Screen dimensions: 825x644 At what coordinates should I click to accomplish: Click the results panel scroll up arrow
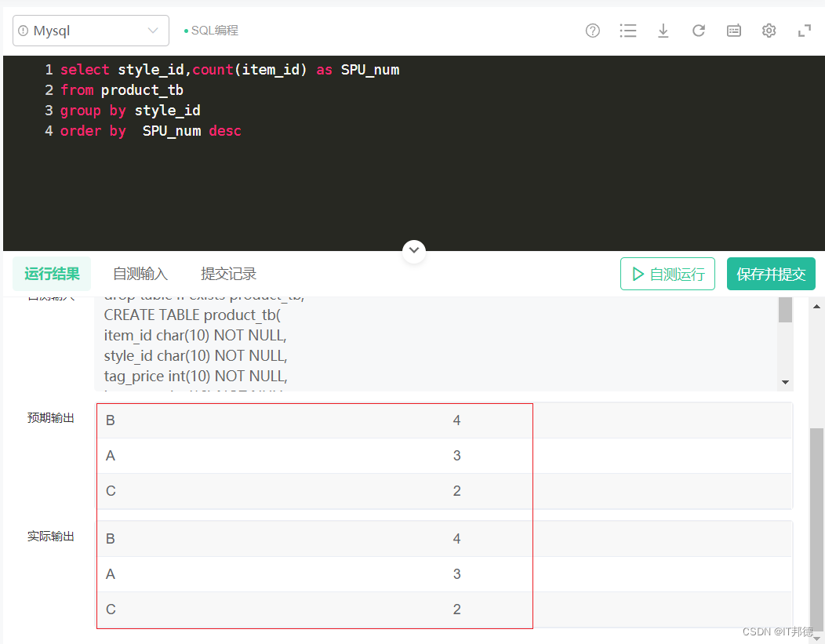pos(816,306)
